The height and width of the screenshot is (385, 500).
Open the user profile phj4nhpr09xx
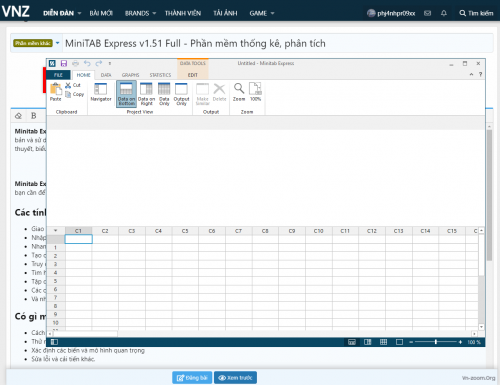391,13
